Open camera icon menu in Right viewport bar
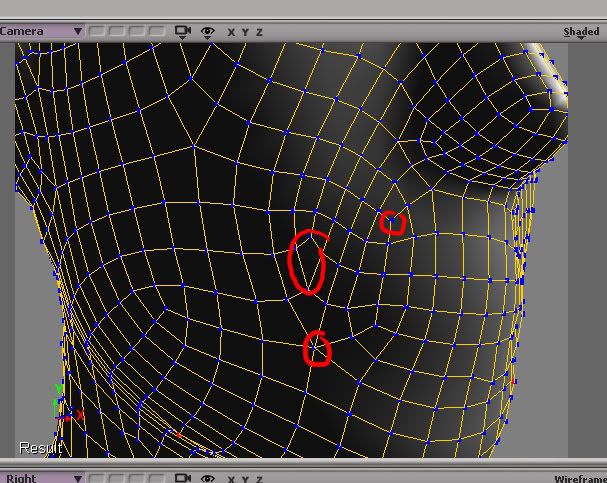The image size is (607, 483). (183, 478)
